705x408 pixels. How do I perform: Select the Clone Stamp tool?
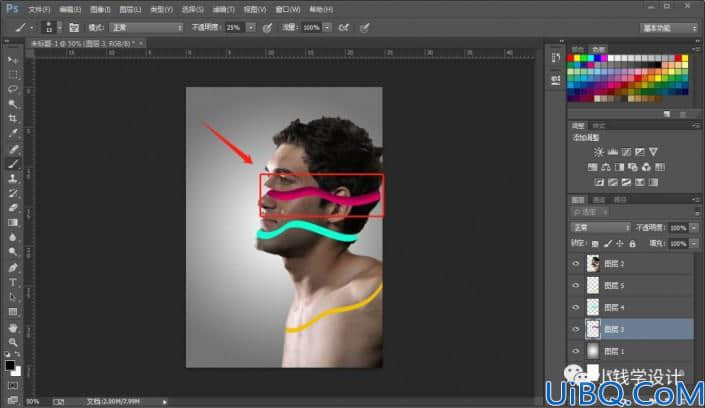13,179
